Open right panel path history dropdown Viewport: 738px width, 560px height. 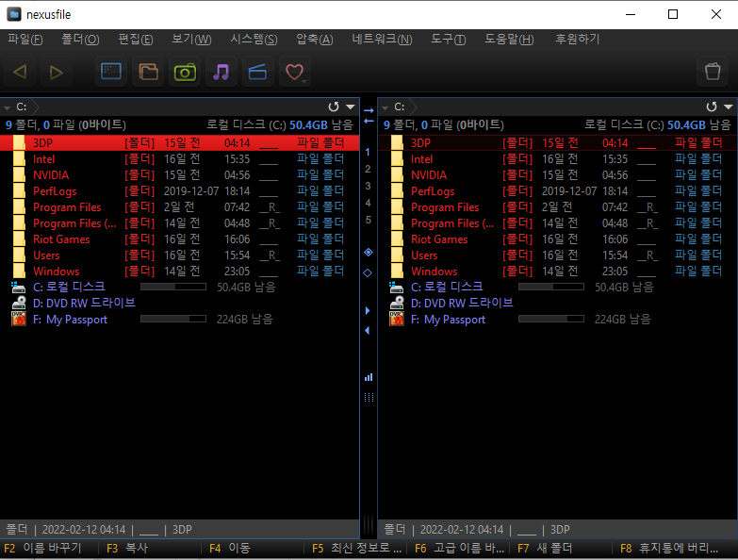(729, 107)
